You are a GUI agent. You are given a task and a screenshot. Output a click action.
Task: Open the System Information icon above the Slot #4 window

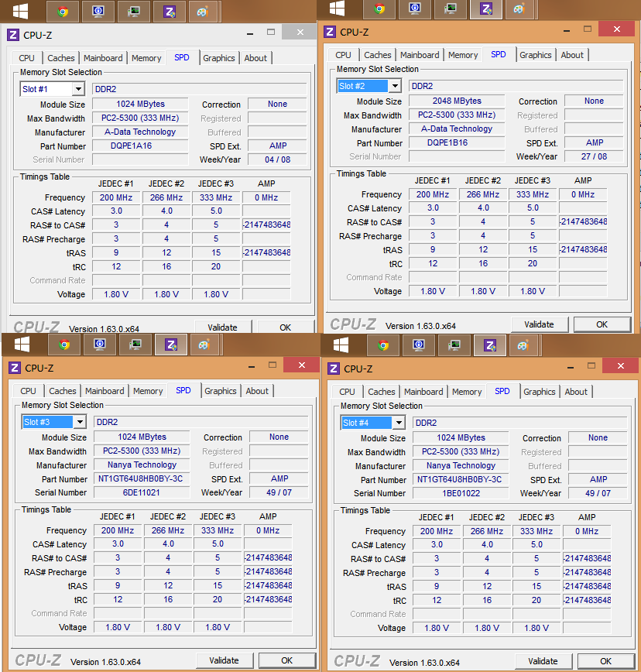(419, 345)
